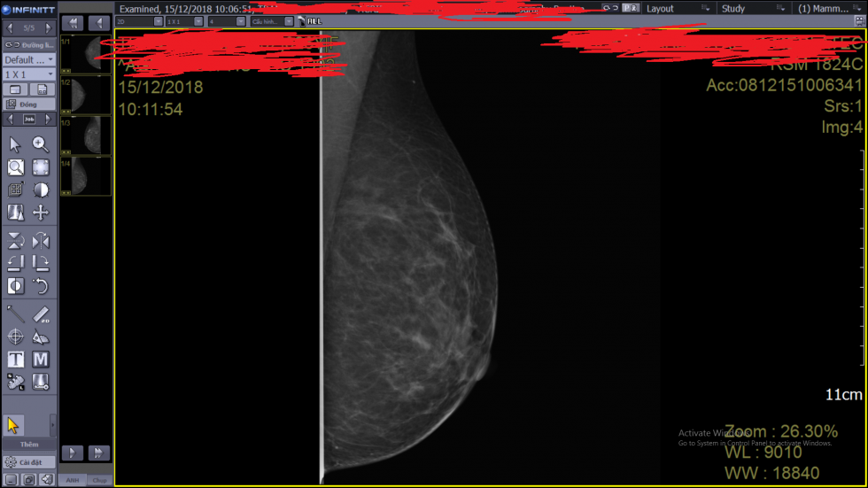
Task: Open the Default preset dropdown
Action: (28, 59)
